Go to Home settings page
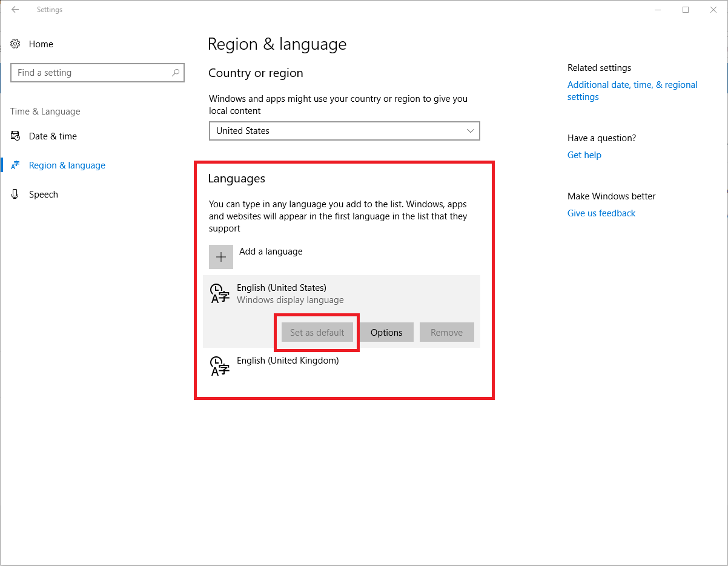Screen dimensions: 728x566 click(x=41, y=44)
